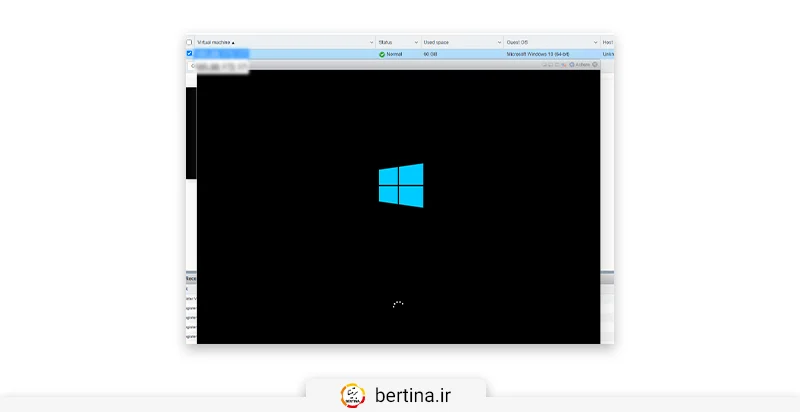Click the Used space column header
The image size is (800, 412).
(437, 42)
